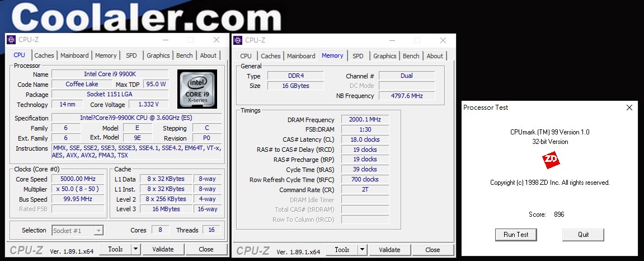Open Mainboard tab in right CPU-Z window
The image size is (644, 261).
coord(301,56)
